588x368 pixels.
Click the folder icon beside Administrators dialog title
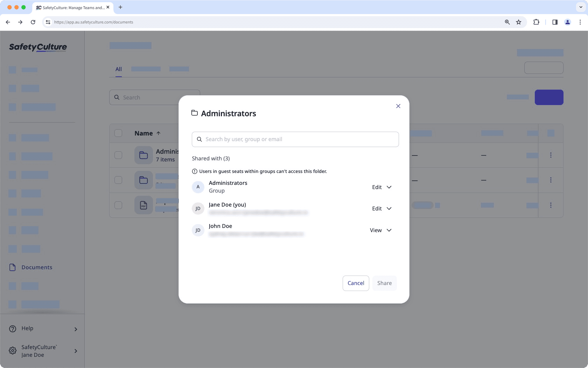[x=195, y=113]
